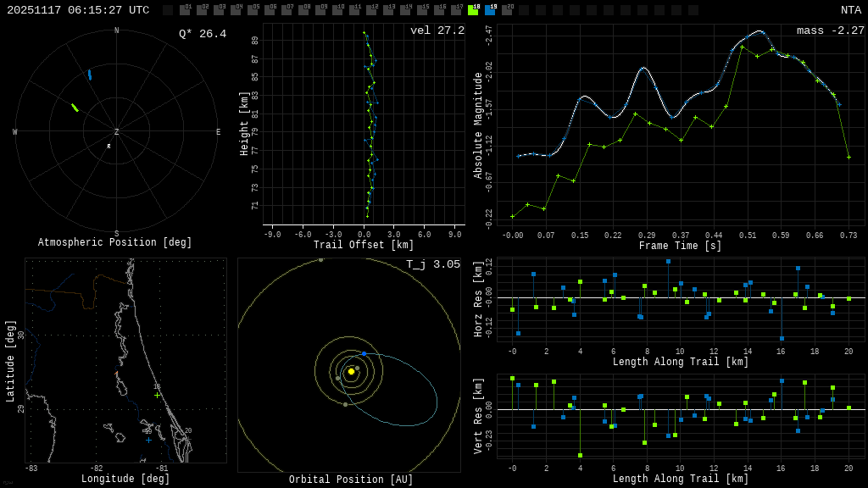Click green station 18 cross on map
Viewport: 868px width, 488px height.
[x=157, y=395]
